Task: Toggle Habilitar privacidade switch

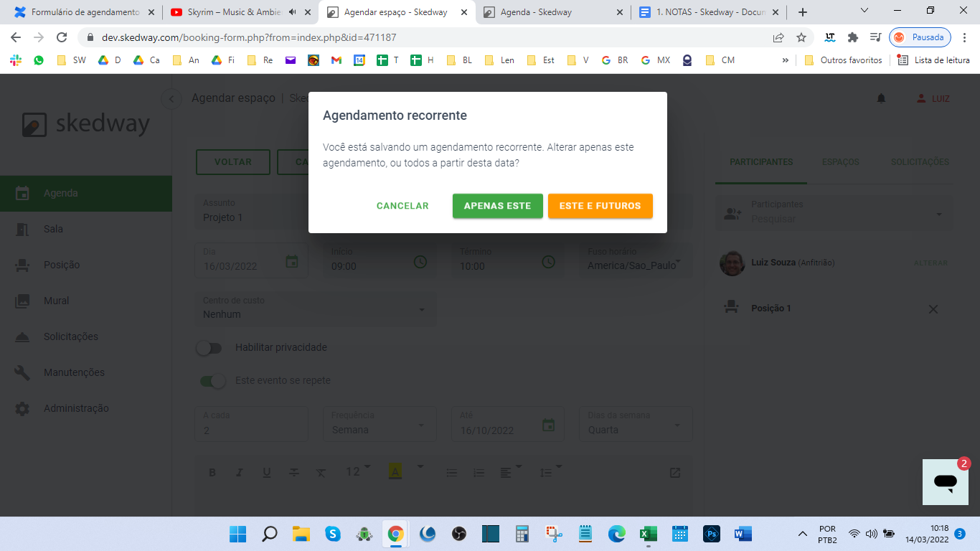Action: pyautogui.click(x=210, y=348)
